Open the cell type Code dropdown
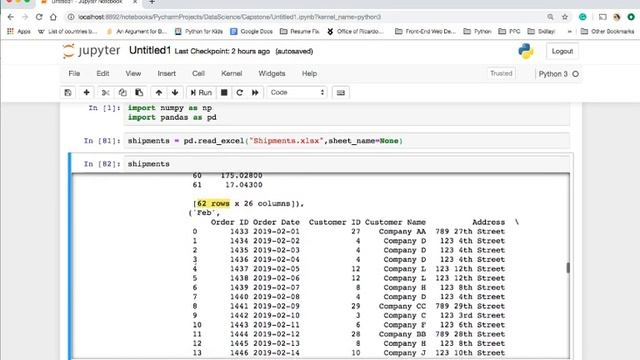This screenshot has height=360, width=640. coord(297,93)
